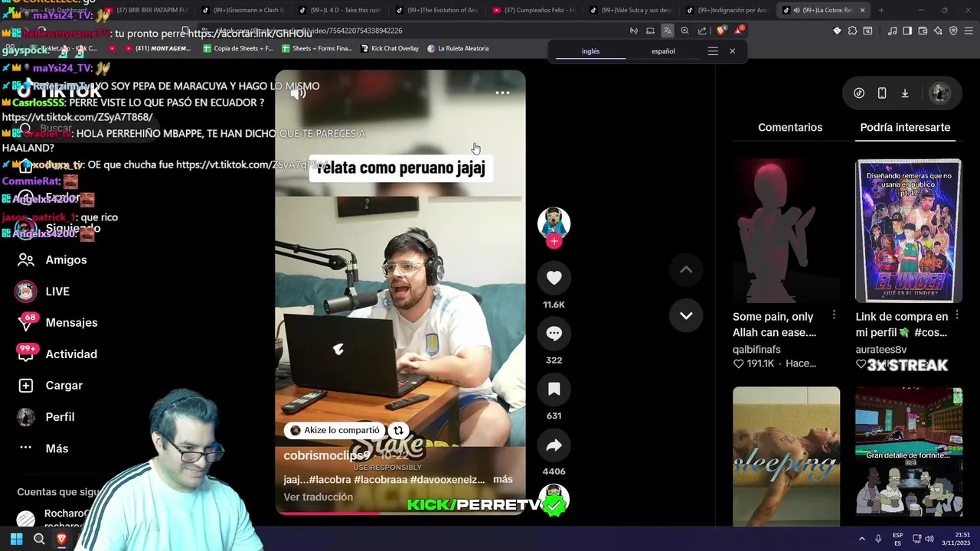Click the download app arrow icon

pos(905,93)
